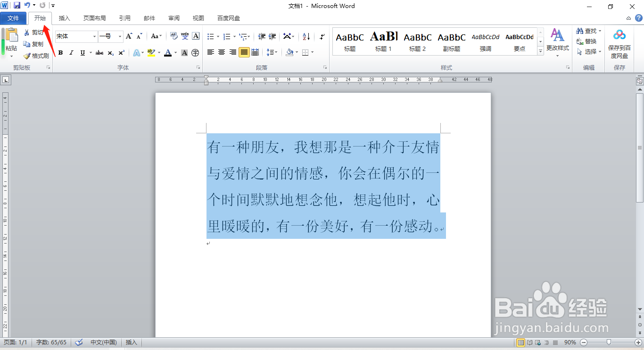Click the word count (字数: 65/65)
This screenshot has height=350, width=644.
coord(51,342)
